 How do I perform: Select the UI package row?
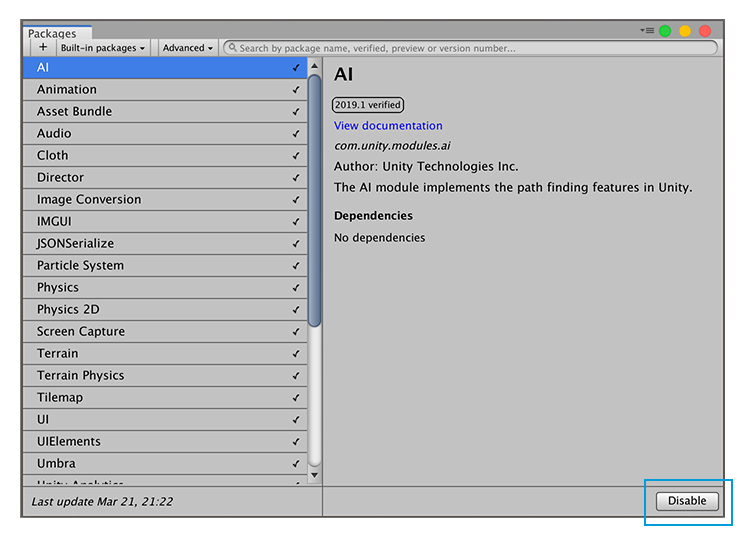(165, 419)
